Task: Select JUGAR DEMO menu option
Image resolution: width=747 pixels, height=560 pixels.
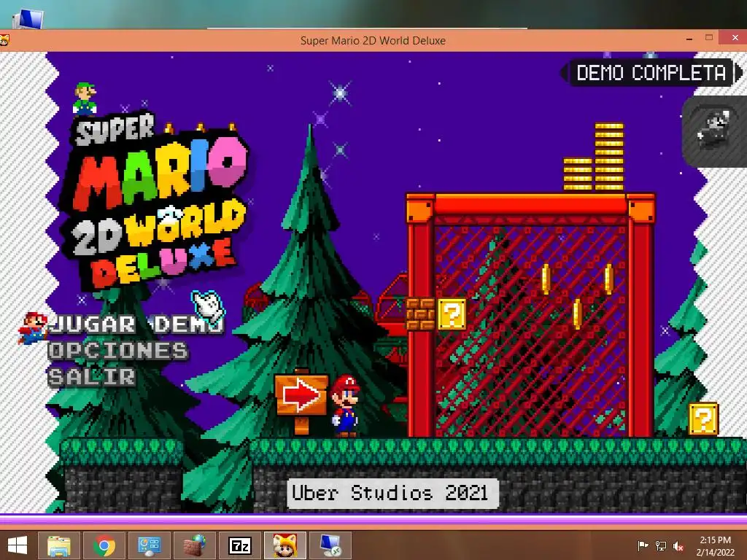Action: 136,324
